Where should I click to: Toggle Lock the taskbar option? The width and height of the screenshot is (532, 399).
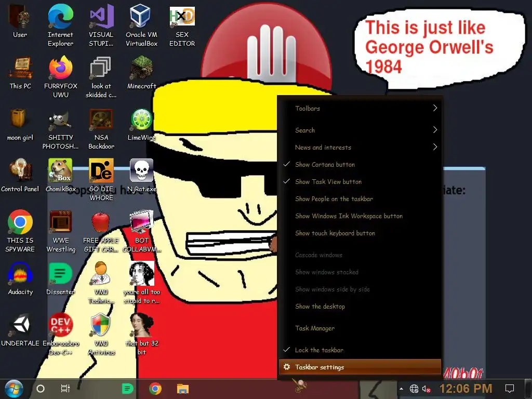tap(360, 350)
